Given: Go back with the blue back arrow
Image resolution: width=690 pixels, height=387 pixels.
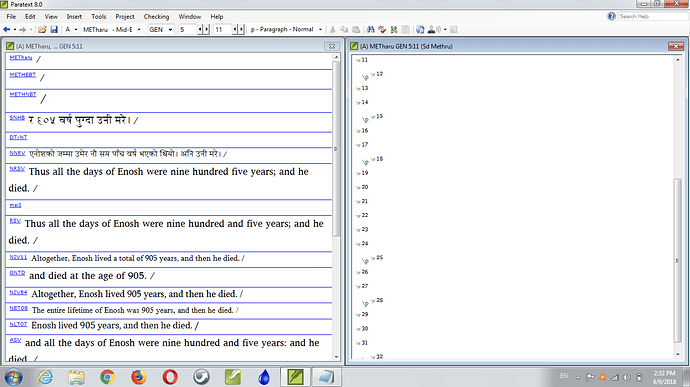Looking at the screenshot, I should (7, 29).
